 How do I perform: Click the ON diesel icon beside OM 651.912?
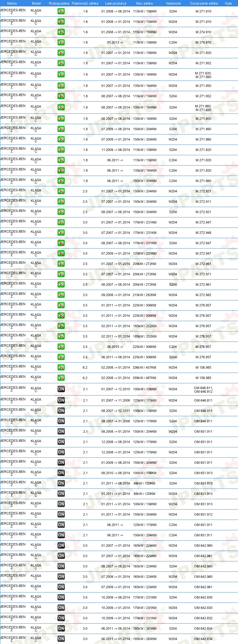61,514
